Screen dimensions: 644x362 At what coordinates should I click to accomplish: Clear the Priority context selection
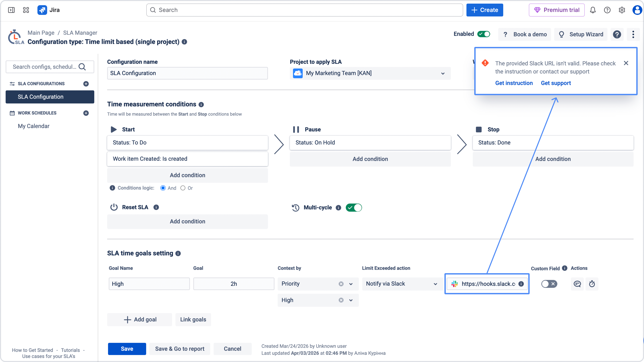click(341, 284)
